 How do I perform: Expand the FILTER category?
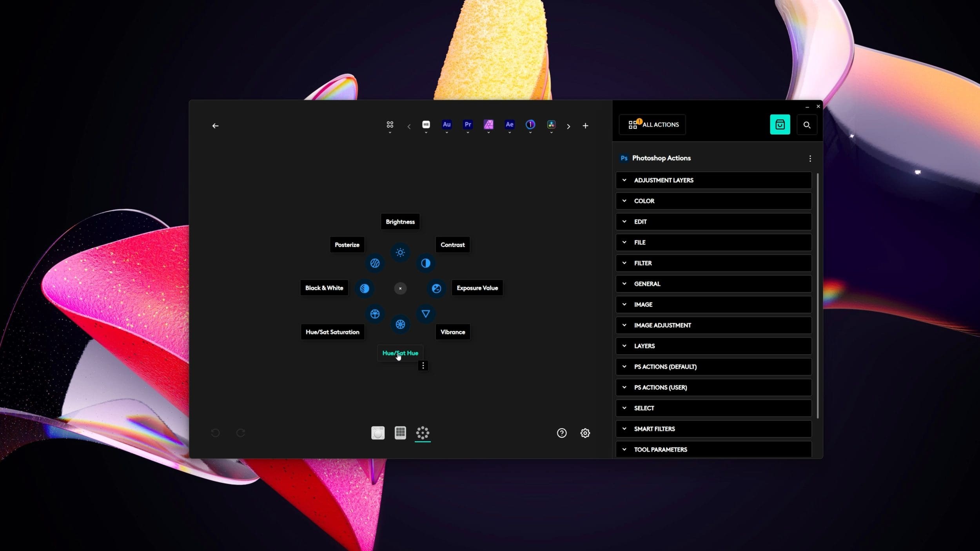pyautogui.click(x=713, y=263)
